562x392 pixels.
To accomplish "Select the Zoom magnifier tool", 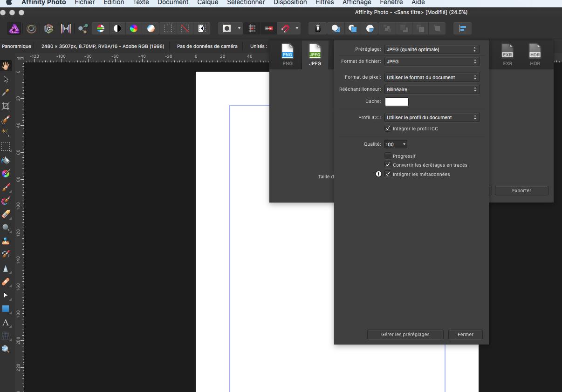I will 6,349.
